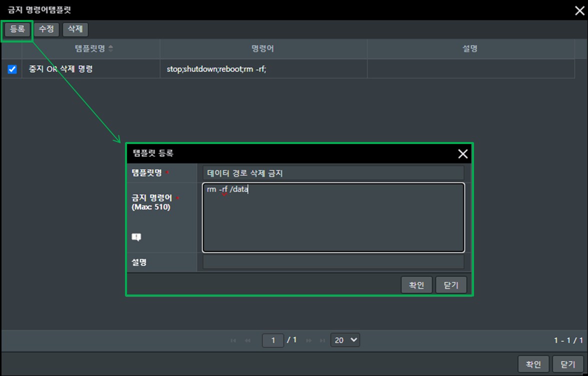Click the info speech bubble icon under 금지 명령어
This screenshot has height=376, width=588.
pyautogui.click(x=136, y=237)
